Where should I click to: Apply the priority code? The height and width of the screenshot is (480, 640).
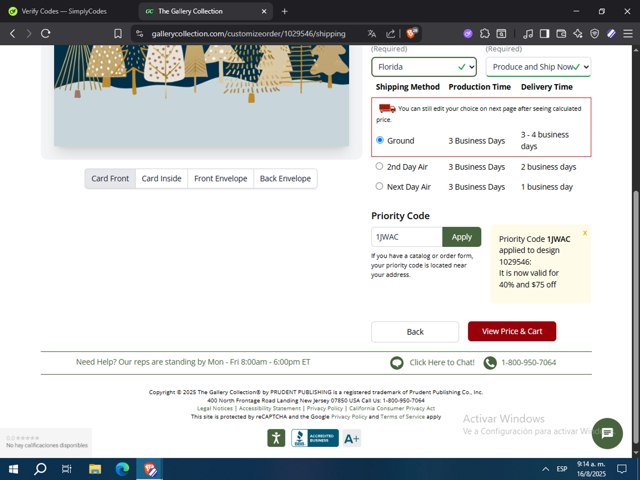point(462,237)
